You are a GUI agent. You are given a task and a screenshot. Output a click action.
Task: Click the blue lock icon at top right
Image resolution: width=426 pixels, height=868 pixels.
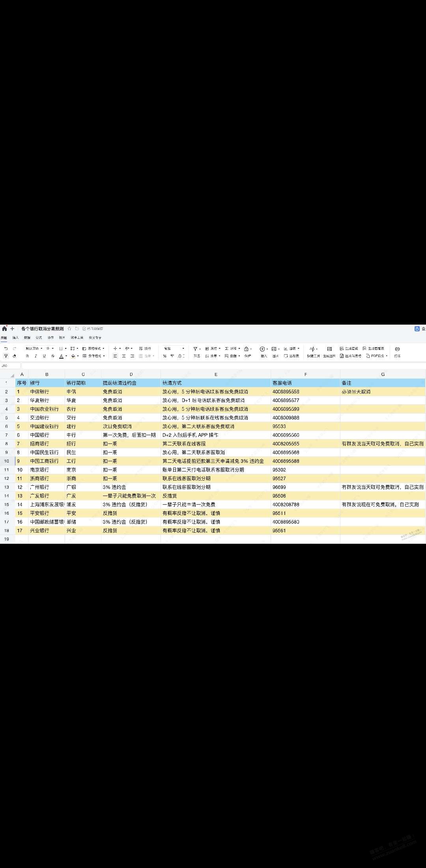click(x=417, y=329)
